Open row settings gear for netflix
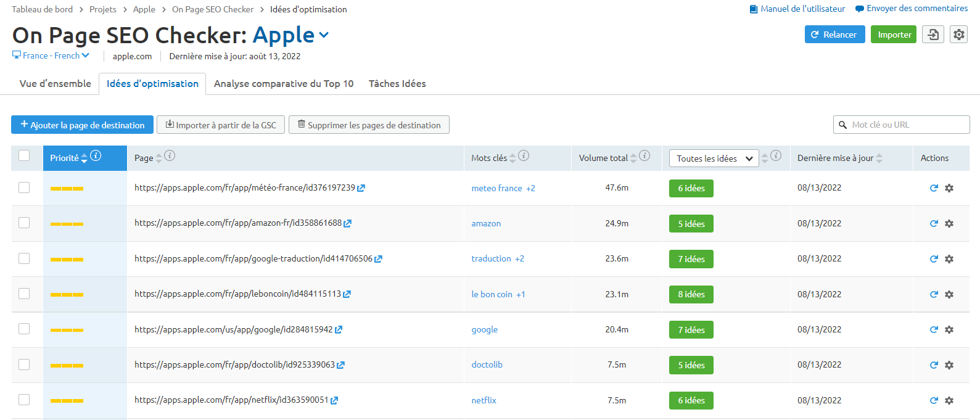 pos(949,400)
